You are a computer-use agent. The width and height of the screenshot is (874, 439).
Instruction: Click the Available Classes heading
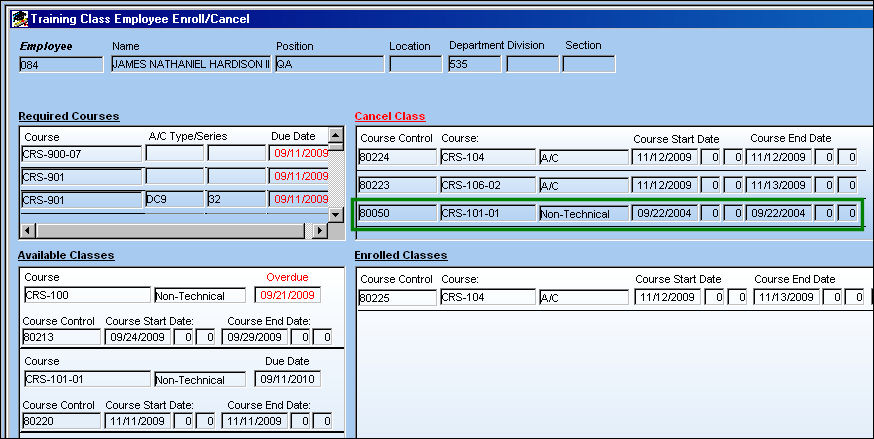pyautogui.click(x=66, y=255)
